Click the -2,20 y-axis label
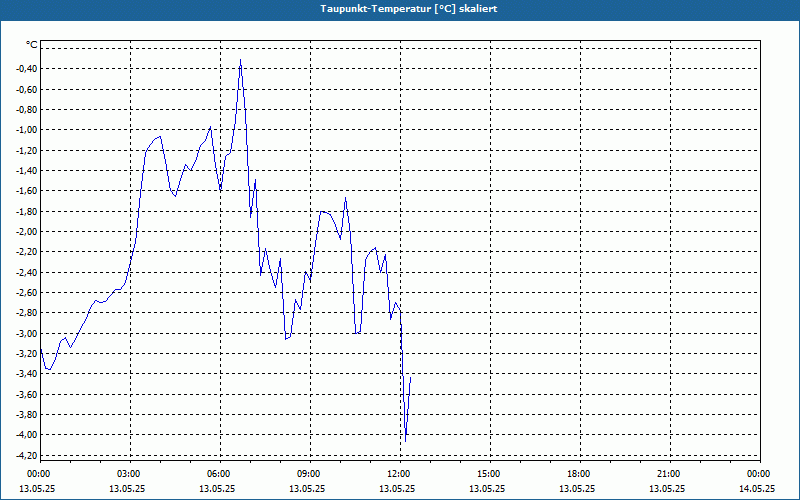 point(28,252)
